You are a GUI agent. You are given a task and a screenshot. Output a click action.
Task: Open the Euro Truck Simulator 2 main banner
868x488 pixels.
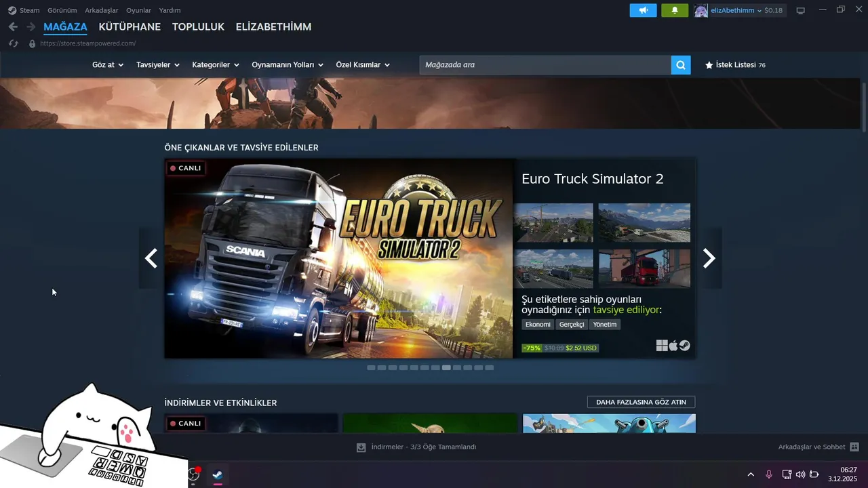pos(338,258)
